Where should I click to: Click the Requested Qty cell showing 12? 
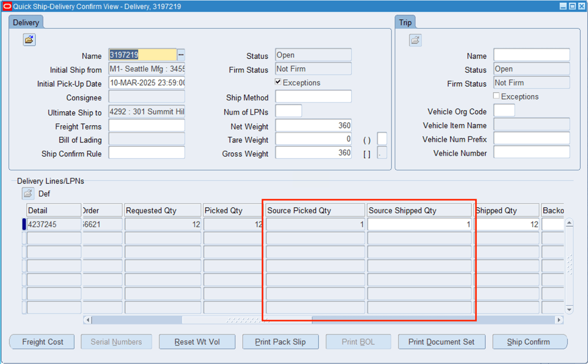pos(163,224)
